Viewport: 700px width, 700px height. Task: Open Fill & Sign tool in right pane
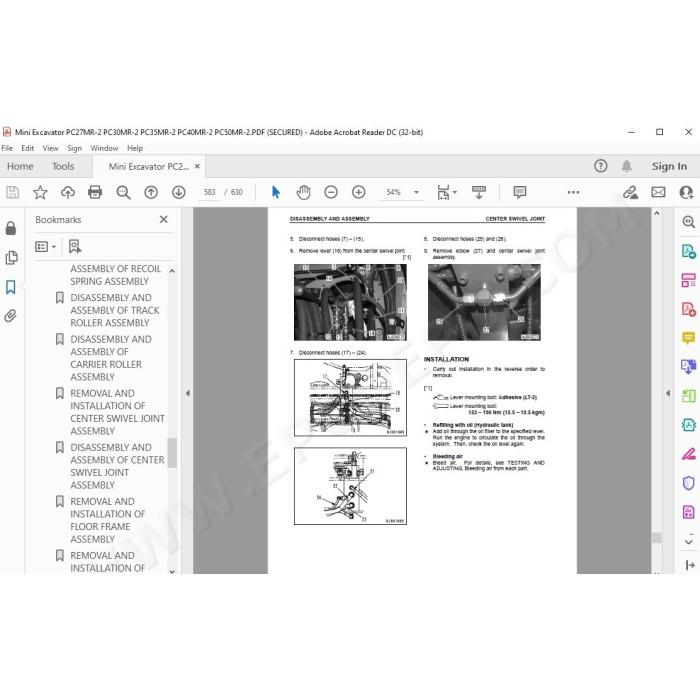tap(688, 454)
